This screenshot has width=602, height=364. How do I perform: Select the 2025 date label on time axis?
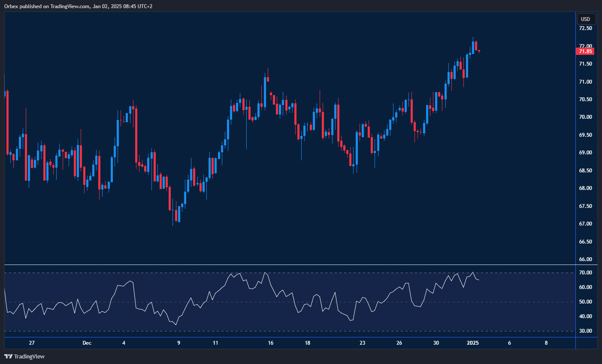(472, 343)
